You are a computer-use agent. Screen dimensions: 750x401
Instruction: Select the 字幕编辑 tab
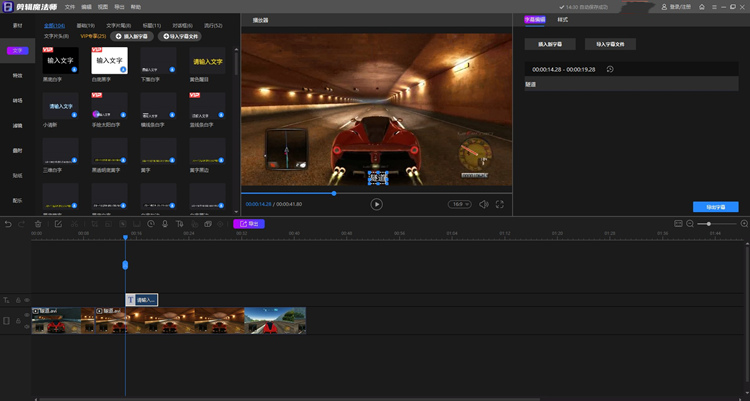point(535,20)
